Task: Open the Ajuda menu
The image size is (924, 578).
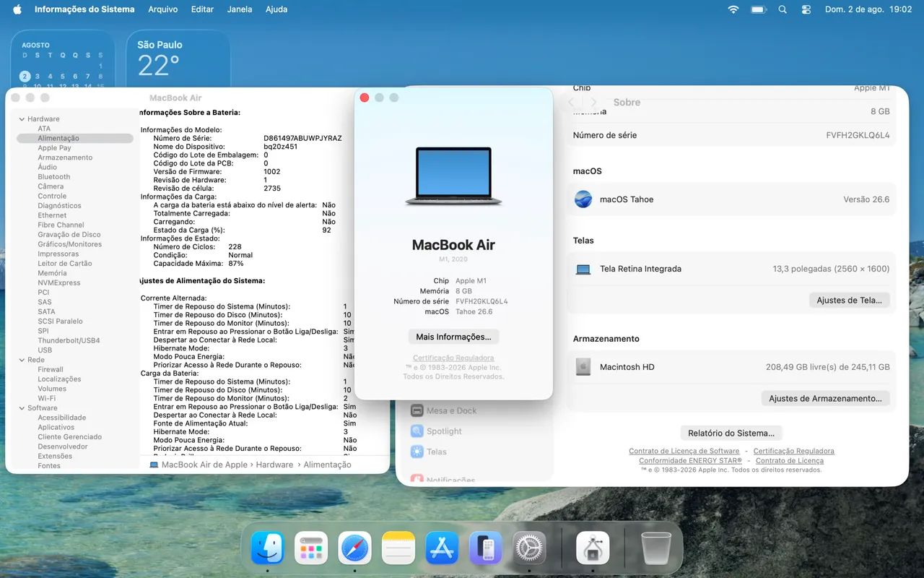Action: tap(276, 9)
